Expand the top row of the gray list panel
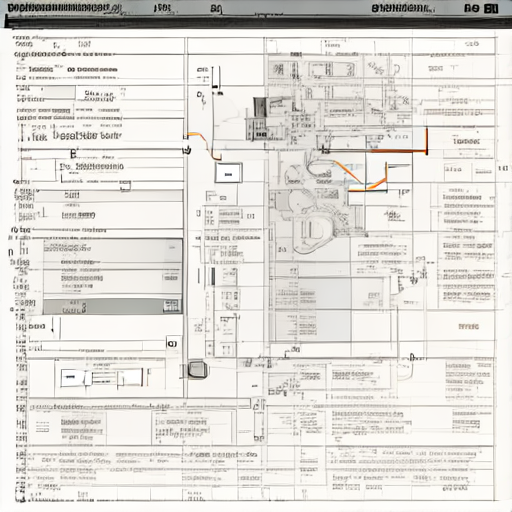Image resolution: width=512 pixels, height=512 pixels. click(113, 248)
